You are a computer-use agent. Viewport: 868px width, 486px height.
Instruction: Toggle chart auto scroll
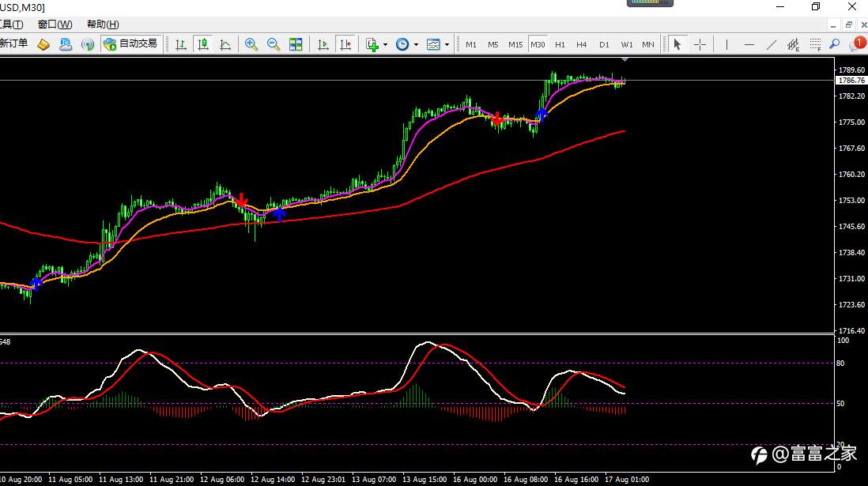point(323,44)
